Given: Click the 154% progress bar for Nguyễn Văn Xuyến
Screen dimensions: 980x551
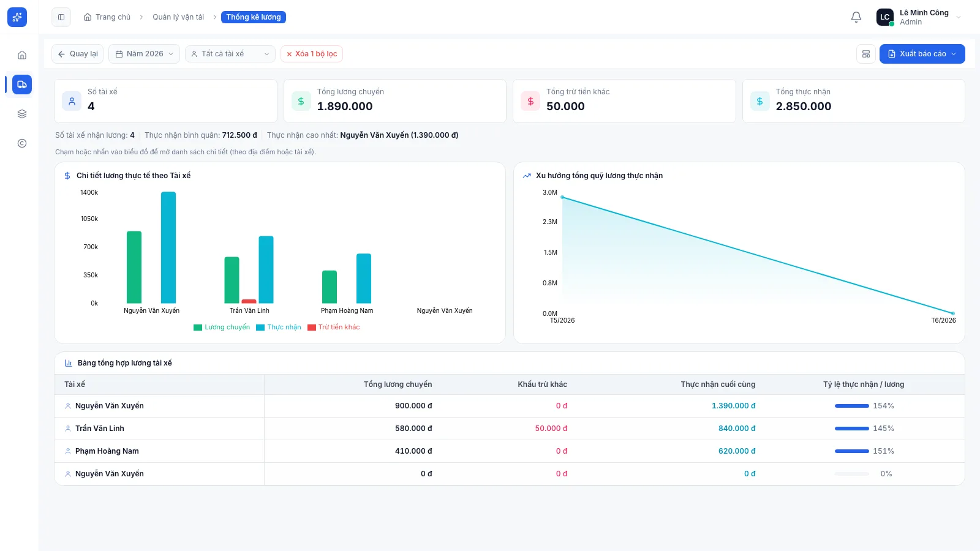Looking at the screenshot, I should (x=852, y=406).
